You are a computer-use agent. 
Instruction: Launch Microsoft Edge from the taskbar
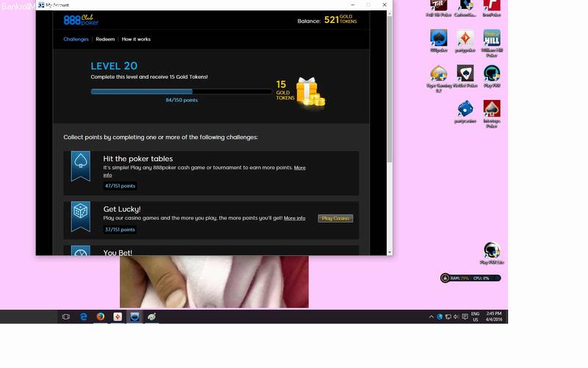84,317
